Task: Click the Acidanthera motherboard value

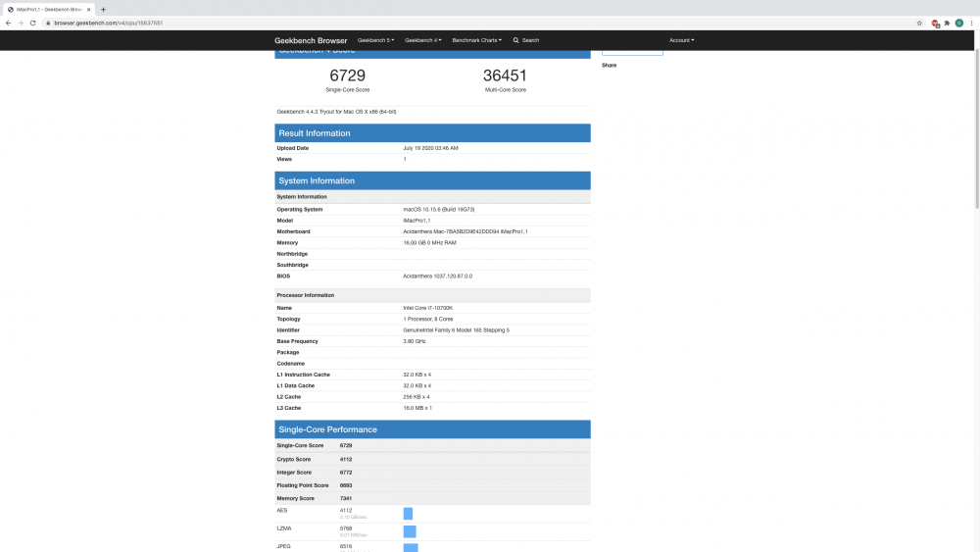Action: coord(465,232)
